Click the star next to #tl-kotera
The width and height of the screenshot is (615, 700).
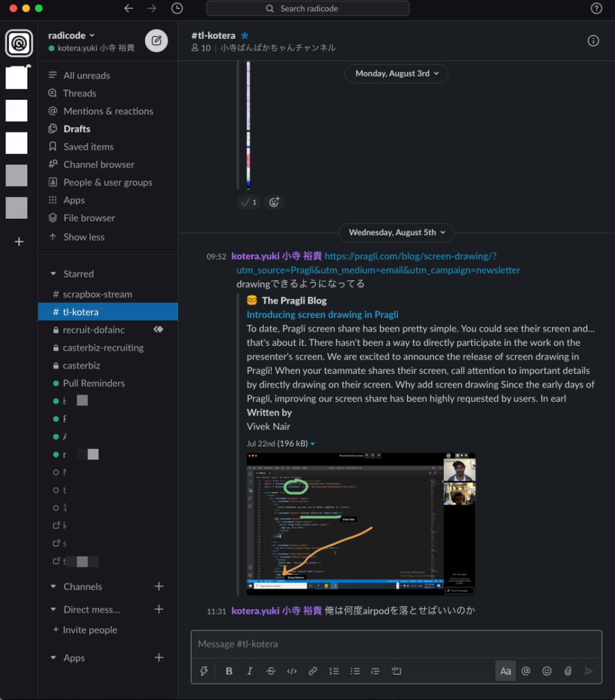pos(245,36)
